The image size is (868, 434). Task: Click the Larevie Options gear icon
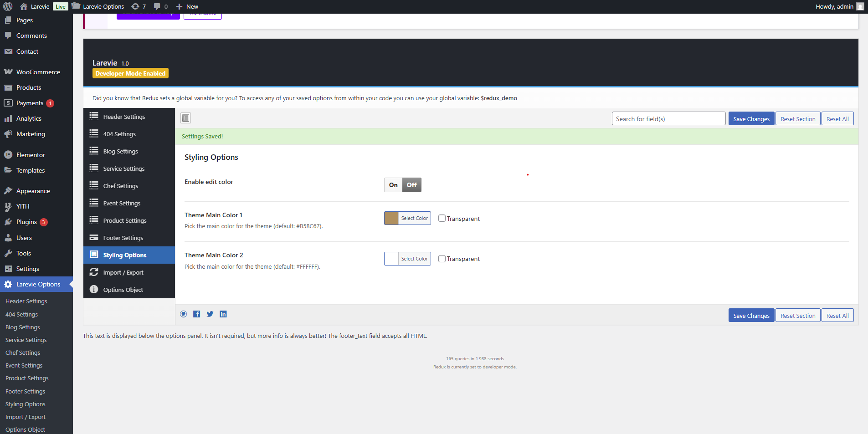(x=8, y=284)
